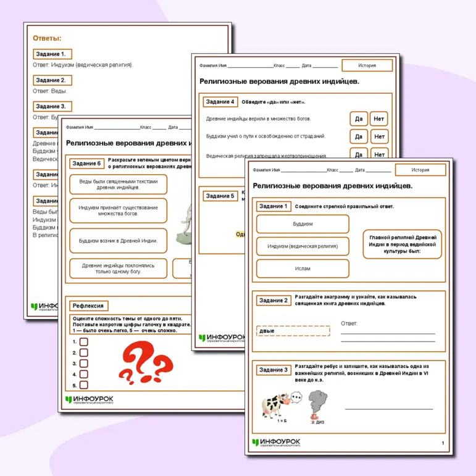Click page number 1 on front worksheet
The height and width of the screenshot is (476, 476).
[443, 443]
